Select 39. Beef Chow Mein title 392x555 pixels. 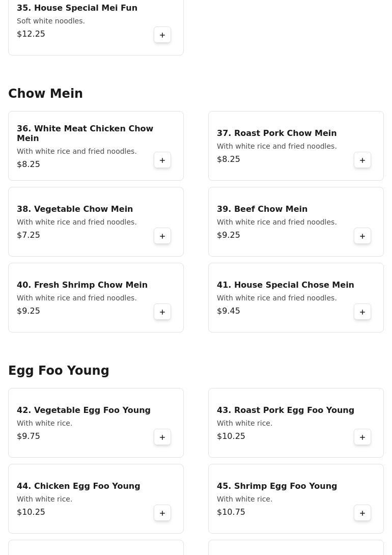[262, 209]
